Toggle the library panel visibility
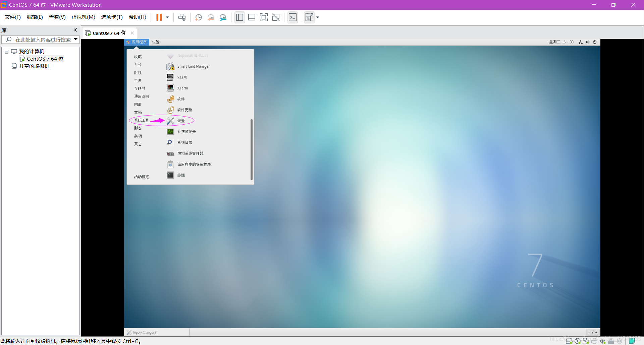Viewport: 644px width, 345px height. [239, 17]
